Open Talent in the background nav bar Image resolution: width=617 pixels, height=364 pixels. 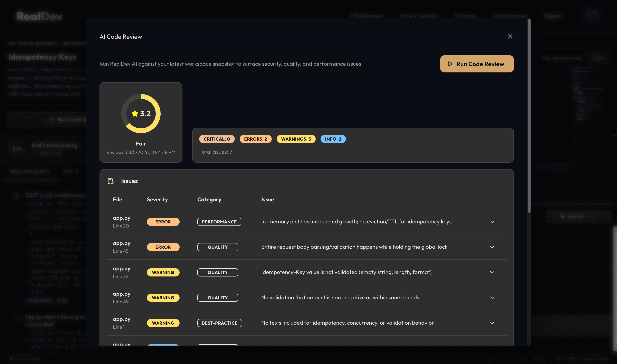[553, 16]
